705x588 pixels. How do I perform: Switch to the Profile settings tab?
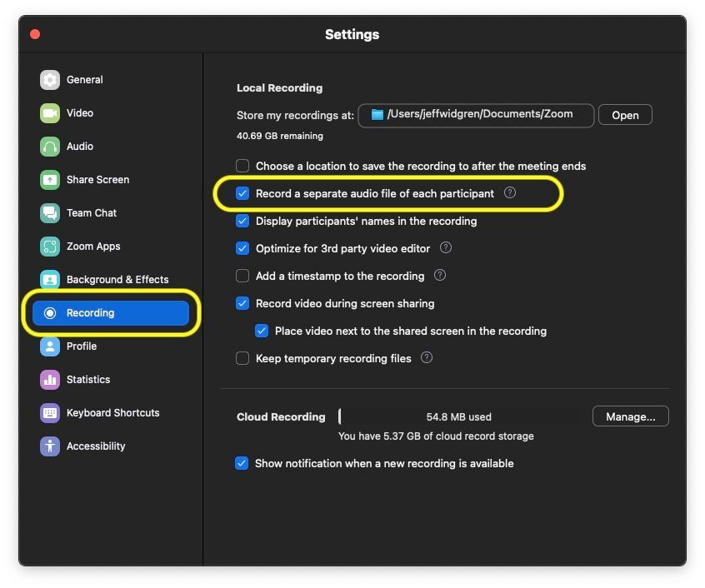tap(82, 346)
